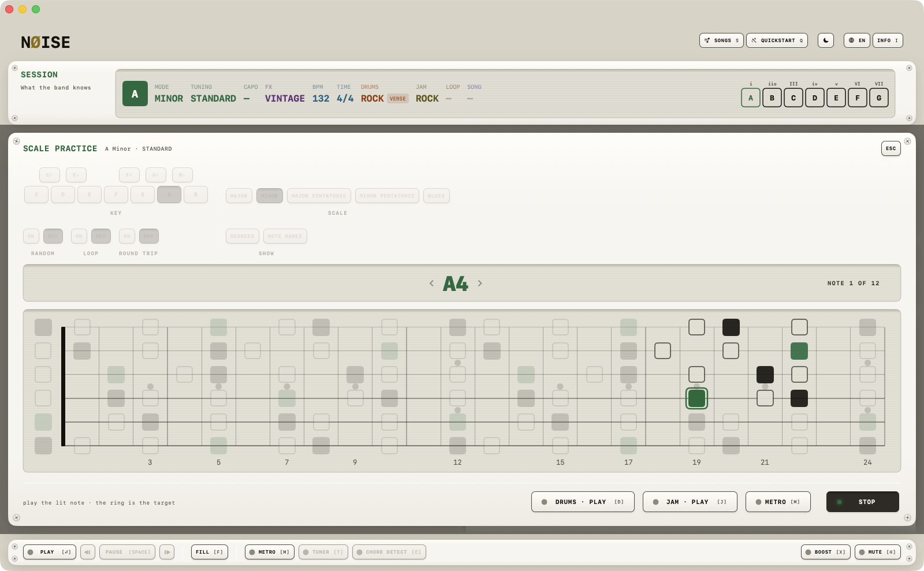Select the A root key badge in Session
The height and width of the screenshot is (571, 924).
point(135,94)
